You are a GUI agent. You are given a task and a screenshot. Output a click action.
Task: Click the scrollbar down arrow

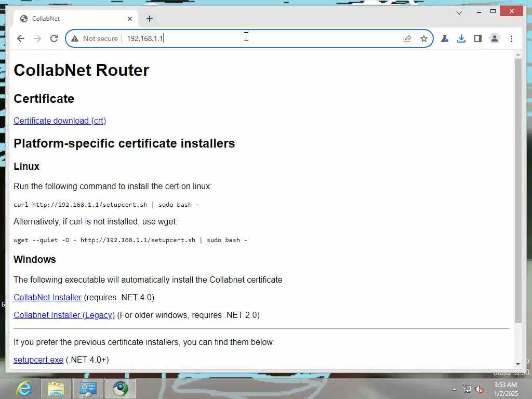[x=518, y=364]
